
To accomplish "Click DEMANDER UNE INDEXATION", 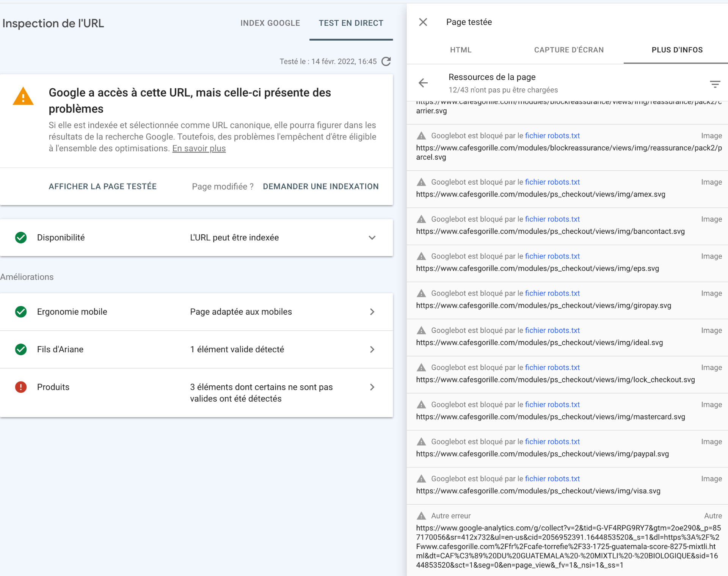I will pos(320,186).
